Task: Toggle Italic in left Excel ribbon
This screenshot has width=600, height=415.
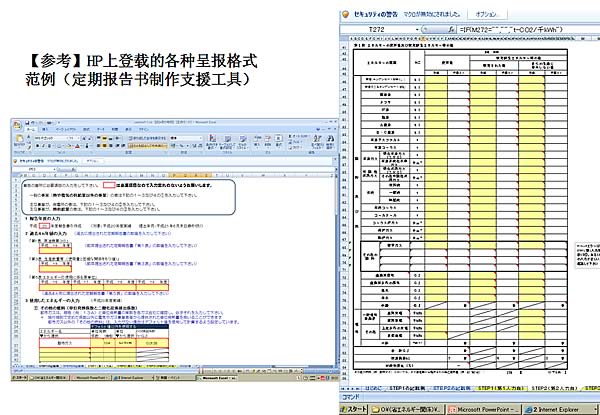Action: click(x=43, y=146)
